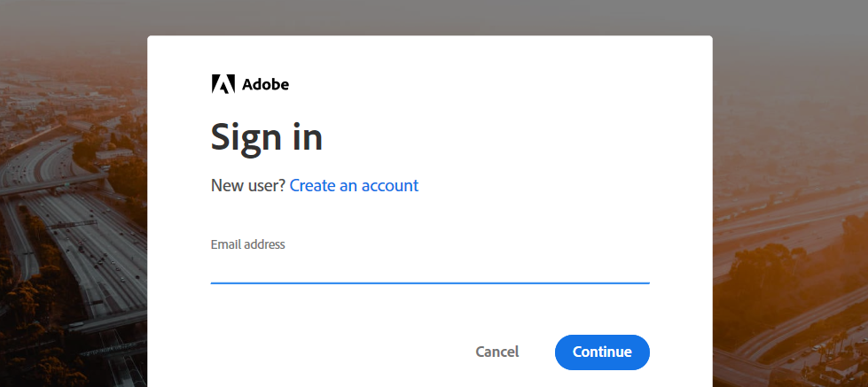Click the Adobe wordmark text

[x=266, y=85]
